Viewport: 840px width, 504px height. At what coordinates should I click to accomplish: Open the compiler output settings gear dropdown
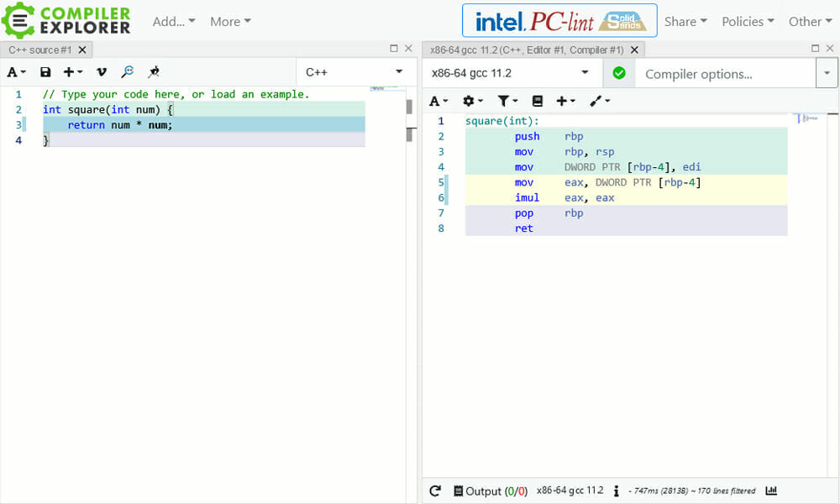click(473, 101)
